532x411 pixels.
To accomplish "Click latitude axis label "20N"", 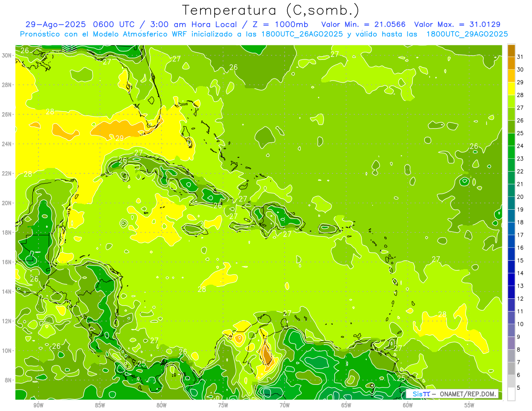I will tap(8, 203).
